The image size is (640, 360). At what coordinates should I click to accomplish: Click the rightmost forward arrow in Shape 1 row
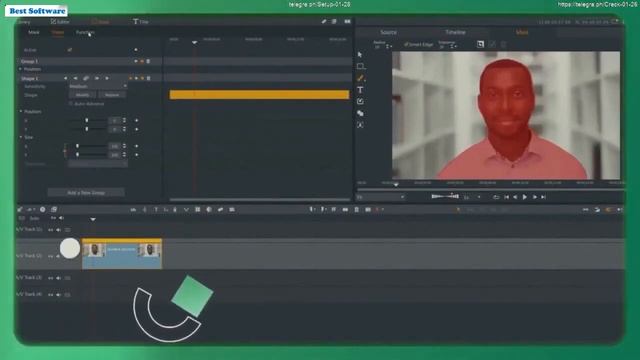pos(107,78)
